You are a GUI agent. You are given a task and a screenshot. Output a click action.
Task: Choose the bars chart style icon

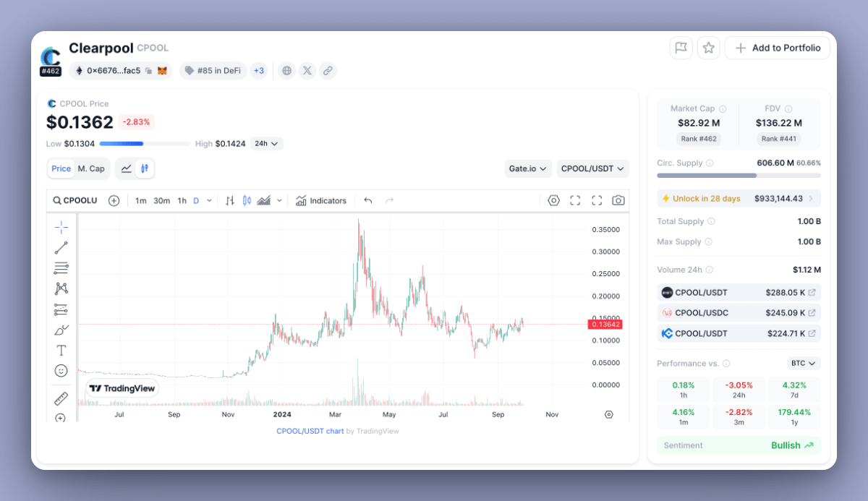(230, 200)
